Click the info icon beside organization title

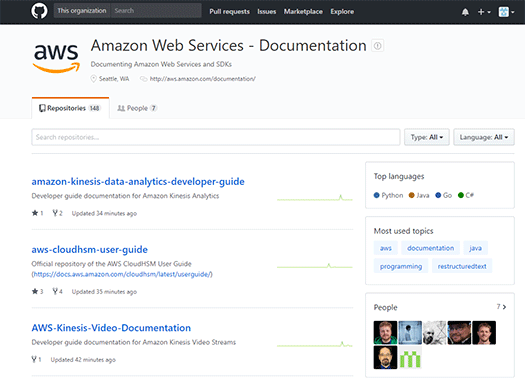tap(377, 46)
